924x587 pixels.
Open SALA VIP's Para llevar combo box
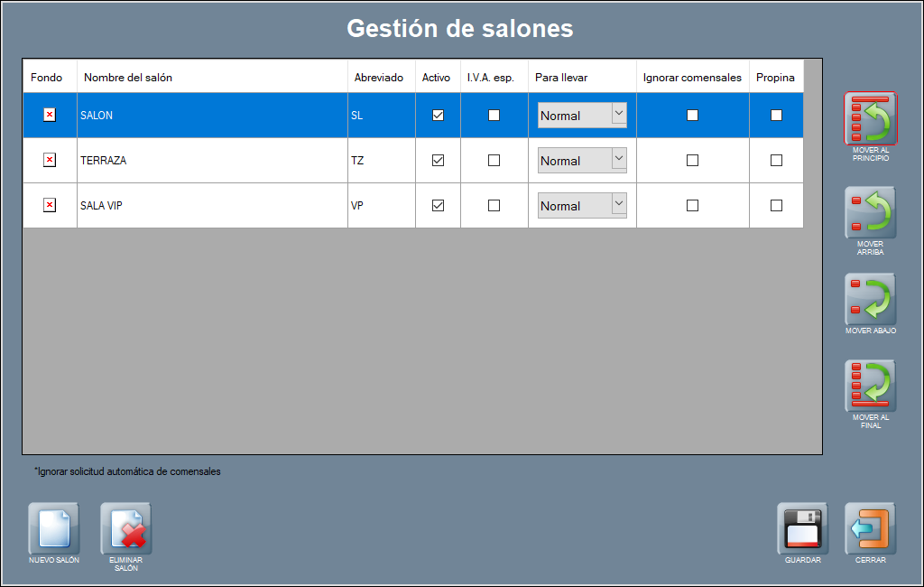[618, 205]
